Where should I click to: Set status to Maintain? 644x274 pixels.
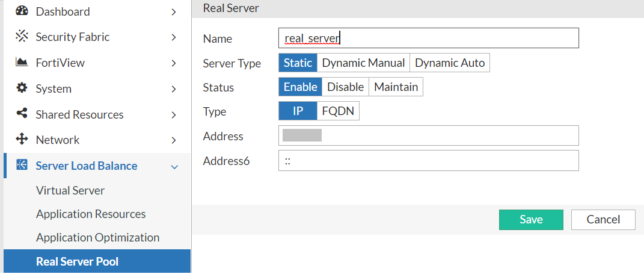pos(396,87)
